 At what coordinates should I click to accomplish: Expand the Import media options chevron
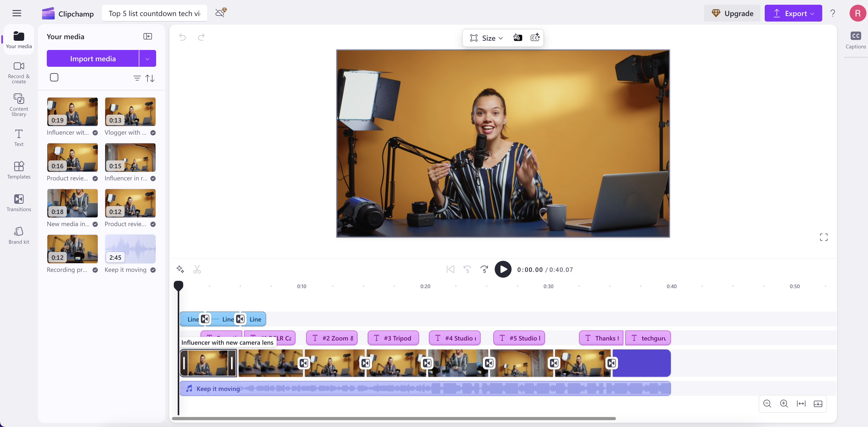(147, 58)
